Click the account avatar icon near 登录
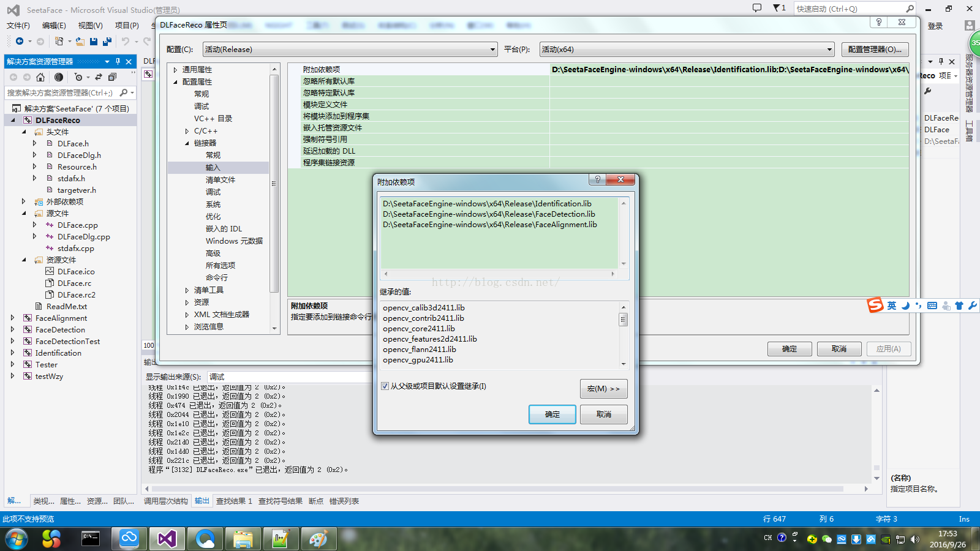The width and height of the screenshot is (980, 551). coord(970,26)
